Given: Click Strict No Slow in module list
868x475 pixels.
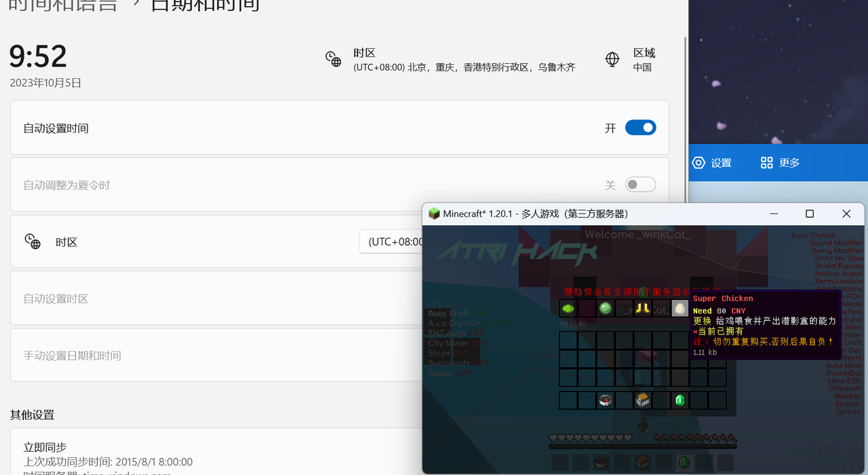Looking at the screenshot, I should click(x=839, y=258).
